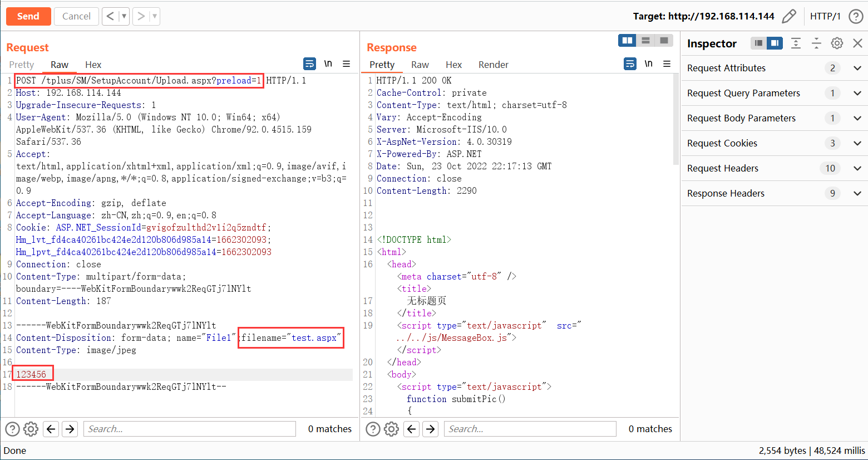This screenshot has height=460, width=868.
Task: Open Request search help icon
Action: coord(12,429)
